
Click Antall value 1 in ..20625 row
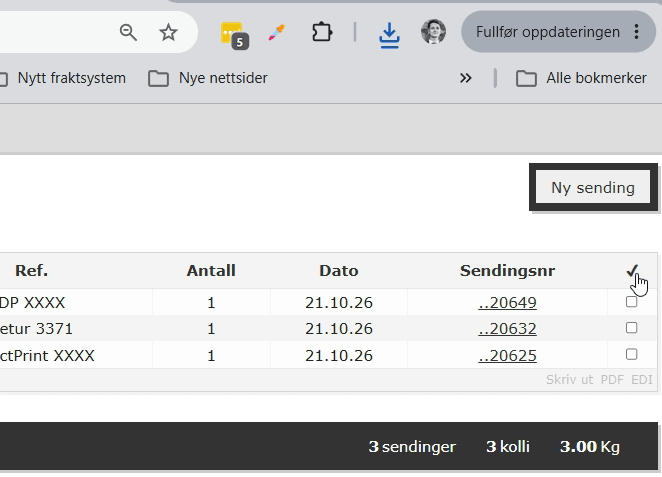pos(211,355)
